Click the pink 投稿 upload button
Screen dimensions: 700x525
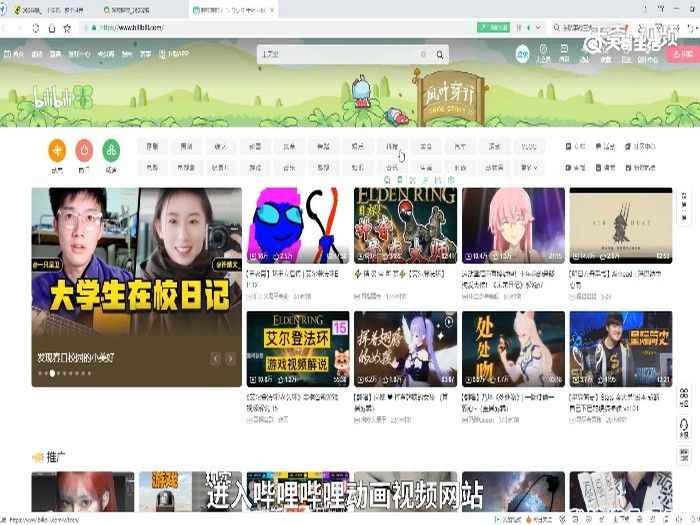[x=680, y=54]
